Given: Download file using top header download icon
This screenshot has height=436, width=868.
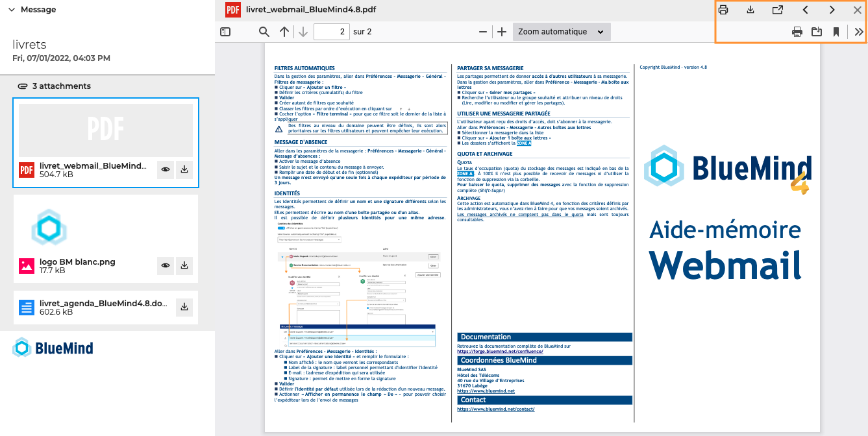Looking at the screenshot, I should (750, 10).
